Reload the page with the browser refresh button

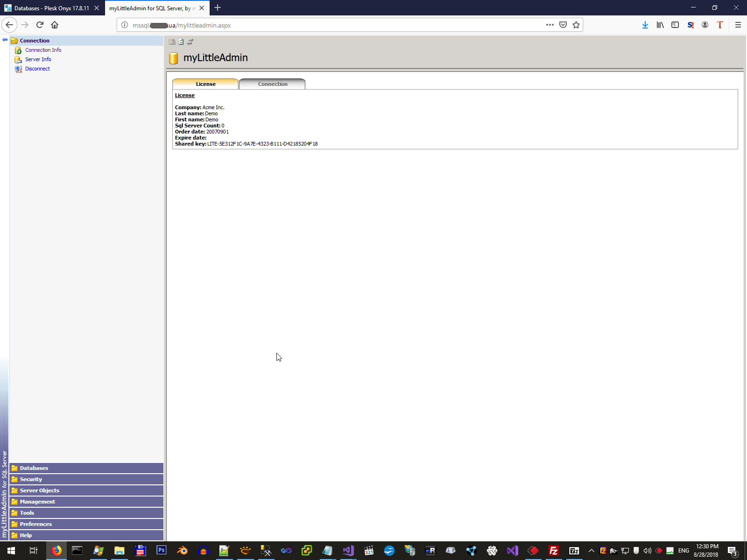(40, 25)
